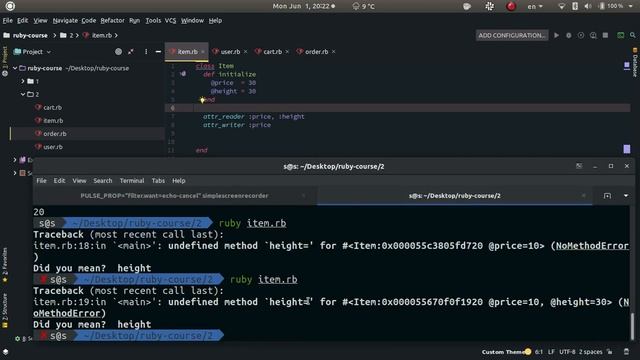The height and width of the screenshot is (360, 640).
Task: Expand folder 1 in project tree
Action: pos(23,81)
